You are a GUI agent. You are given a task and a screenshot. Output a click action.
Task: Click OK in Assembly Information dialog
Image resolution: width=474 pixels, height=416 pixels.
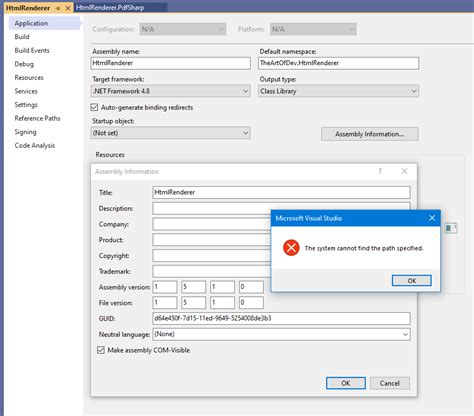tap(346, 383)
